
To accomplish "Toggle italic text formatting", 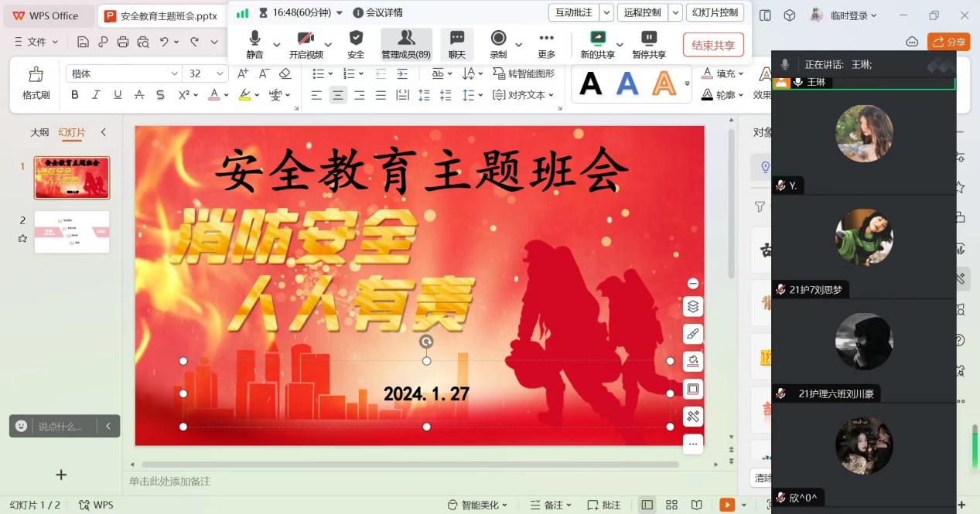I will coord(96,95).
